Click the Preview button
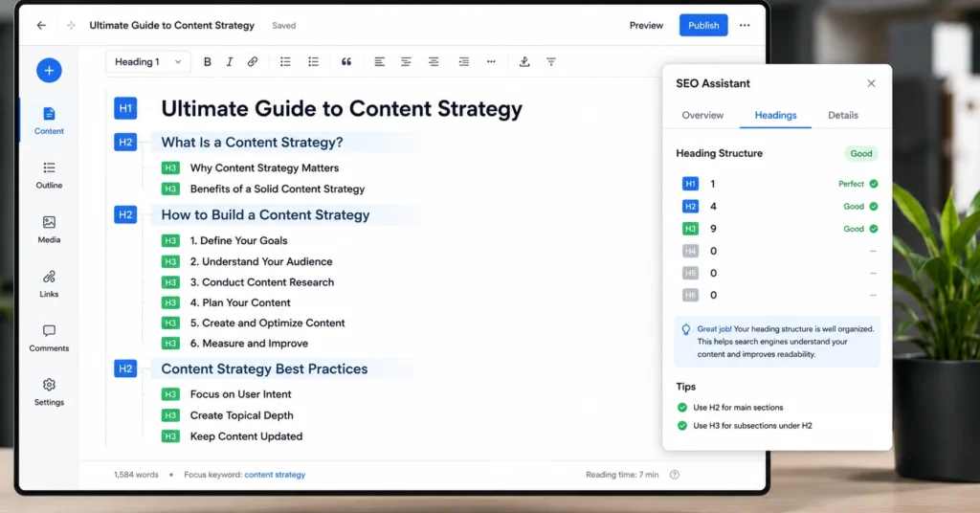The width and height of the screenshot is (980, 513). pos(646,26)
